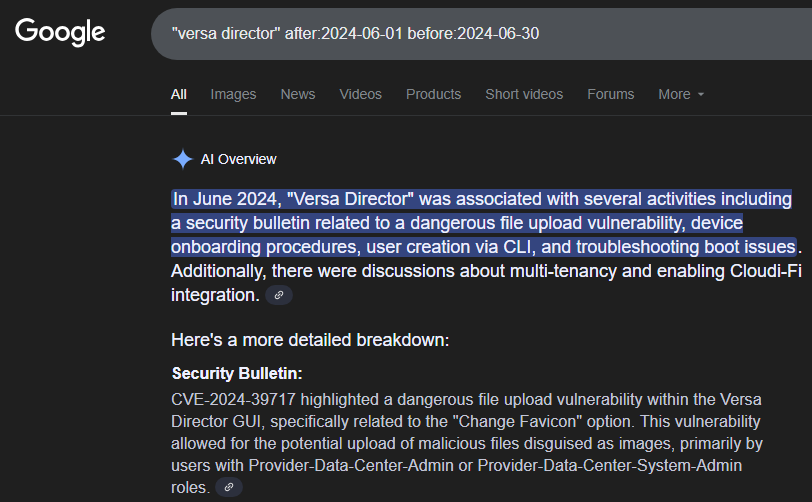Select the Videos tab

pyautogui.click(x=360, y=94)
